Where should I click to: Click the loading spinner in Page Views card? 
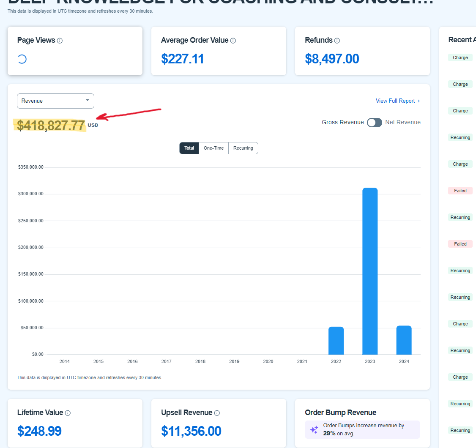[x=22, y=59]
